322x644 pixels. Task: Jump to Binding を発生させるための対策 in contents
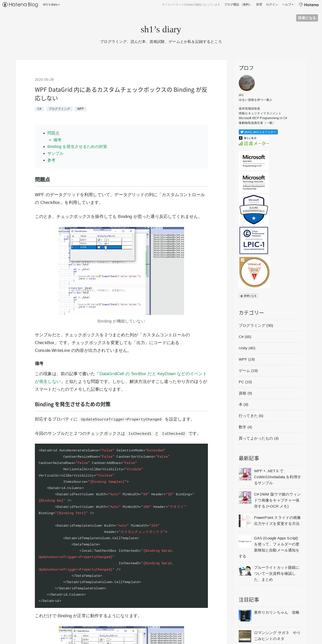coord(77,146)
